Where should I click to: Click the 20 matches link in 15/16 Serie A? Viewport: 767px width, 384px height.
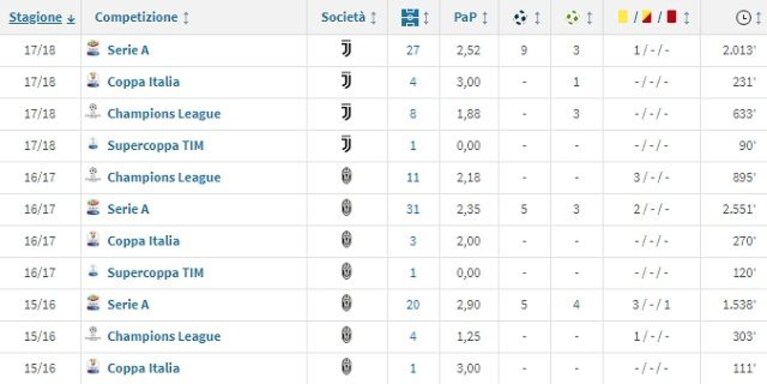point(412,304)
